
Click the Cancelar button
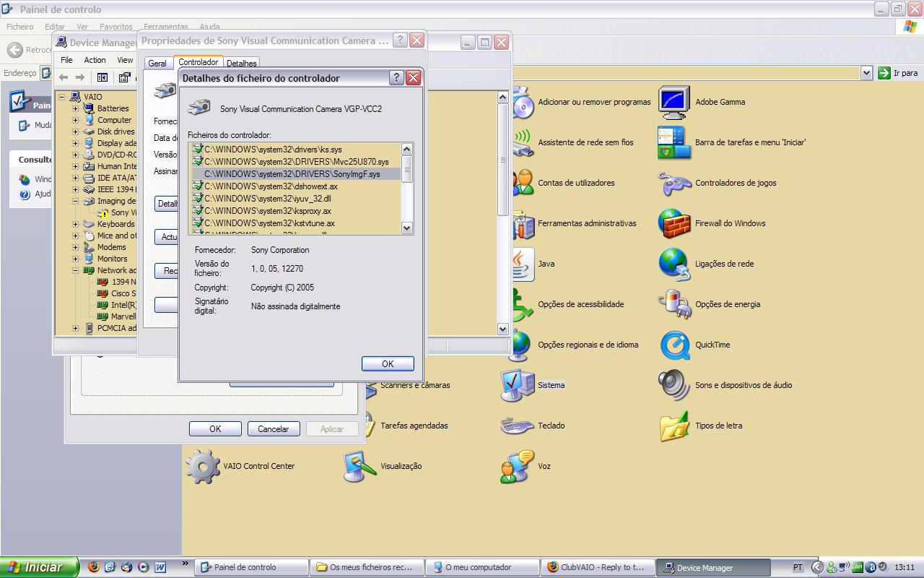(274, 428)
